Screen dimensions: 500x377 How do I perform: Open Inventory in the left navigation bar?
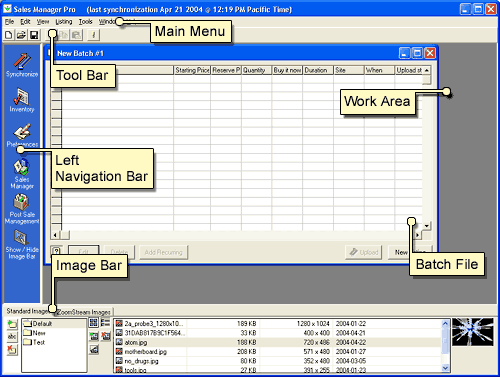pos(22,100)
